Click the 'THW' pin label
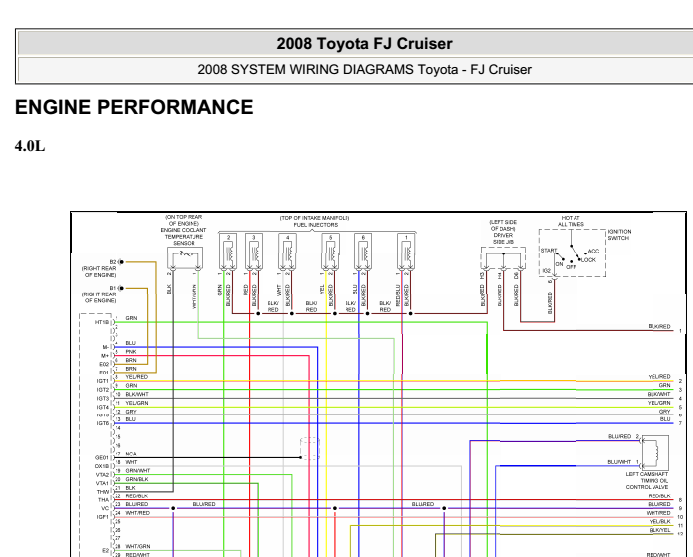The image size is (693, 557). 103,492
